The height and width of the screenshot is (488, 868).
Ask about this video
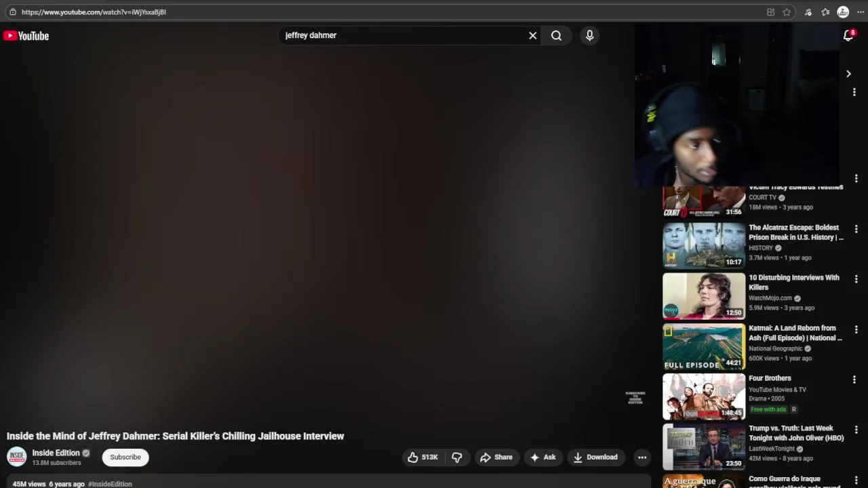click(x=542, y=457)
